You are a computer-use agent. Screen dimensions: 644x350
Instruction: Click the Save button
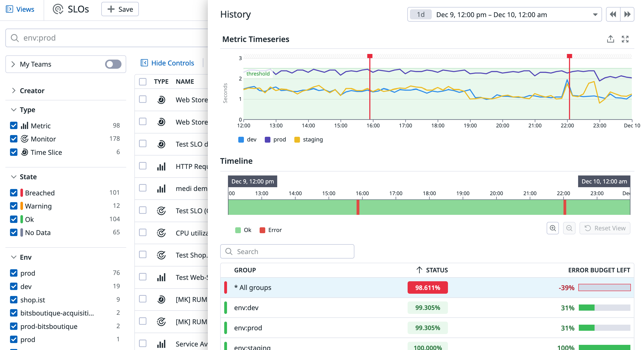(x=120, y=9)
